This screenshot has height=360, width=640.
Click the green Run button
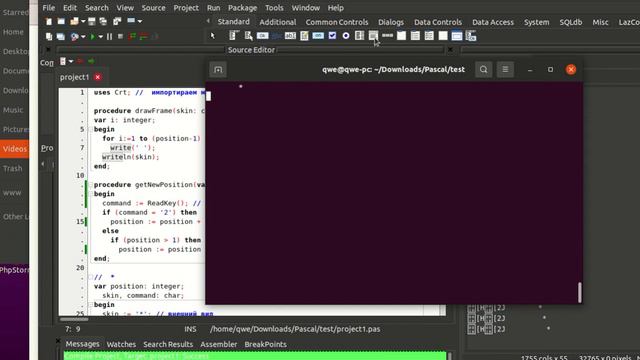pyautogui.click(x=93, y=37)
